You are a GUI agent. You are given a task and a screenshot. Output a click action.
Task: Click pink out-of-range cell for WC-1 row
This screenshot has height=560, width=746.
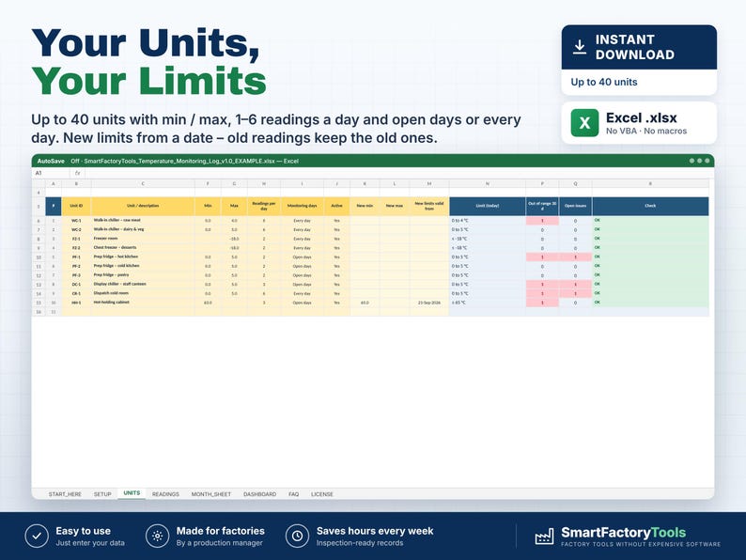coord(542,221)
